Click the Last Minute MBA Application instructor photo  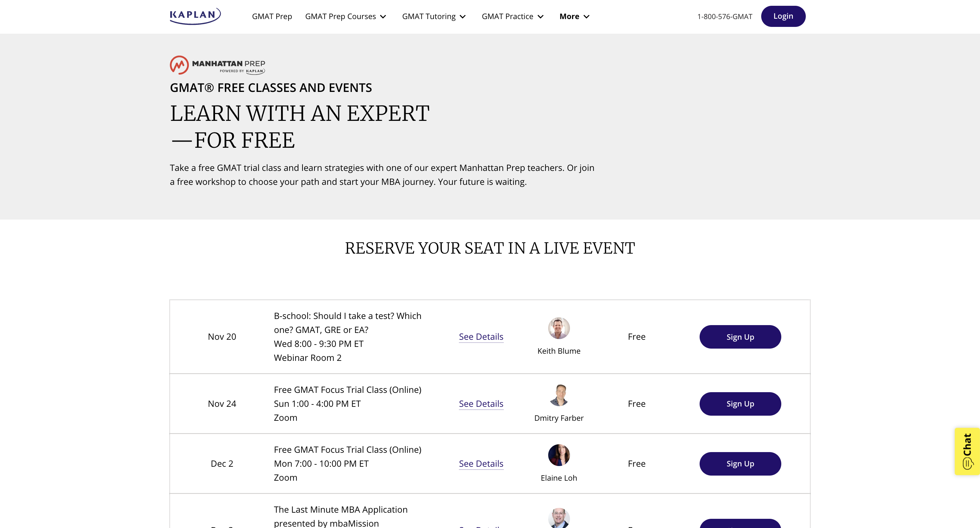point(558,518)
